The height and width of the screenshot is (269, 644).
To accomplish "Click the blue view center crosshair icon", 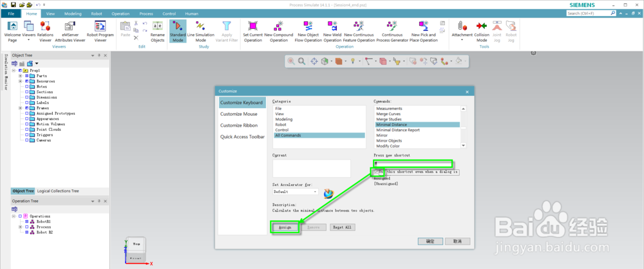I will tap(314, 61).
